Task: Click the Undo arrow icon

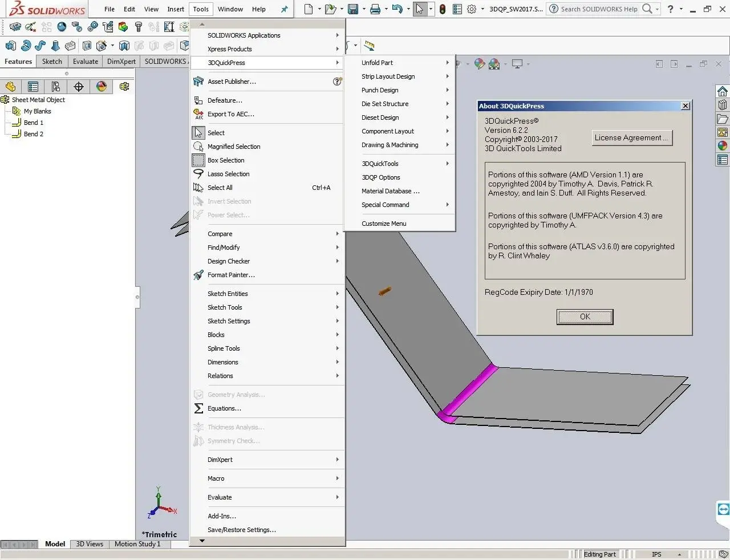Action: (398, 9)
